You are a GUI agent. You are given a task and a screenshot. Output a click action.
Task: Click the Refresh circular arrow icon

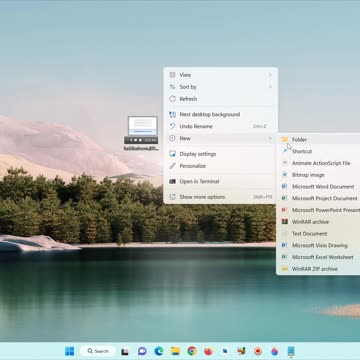click(x=172, y=99)
